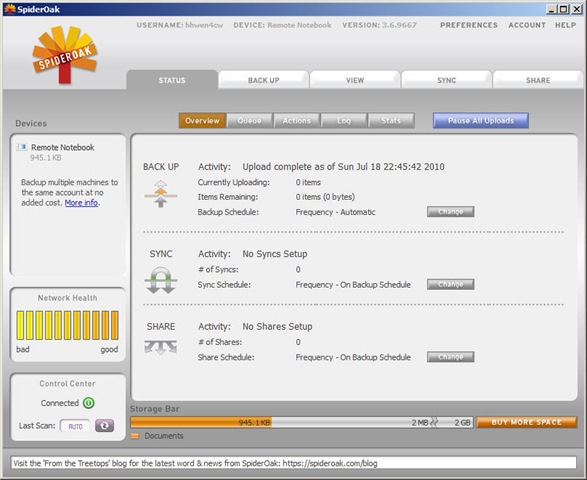Click the green Connected status icon
This screenshot has width=587, height=480.
(x=89, y=403)
